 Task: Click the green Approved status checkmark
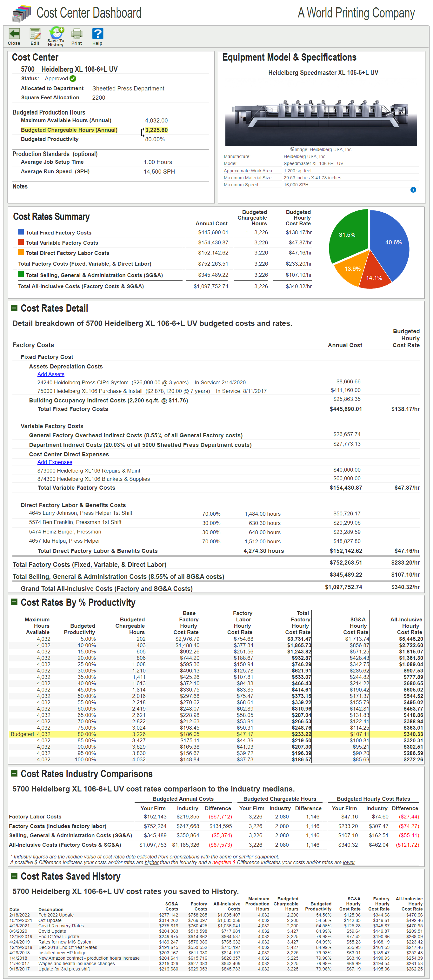(73, 79)
